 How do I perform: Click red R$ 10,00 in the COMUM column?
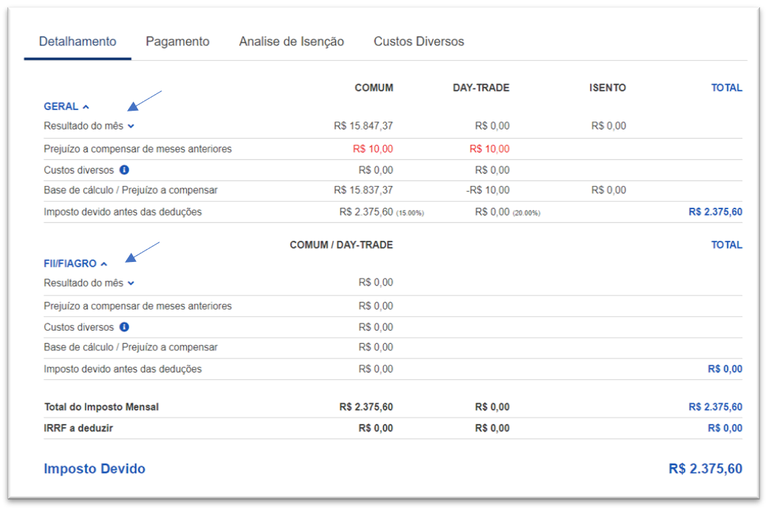coord(373,149)
